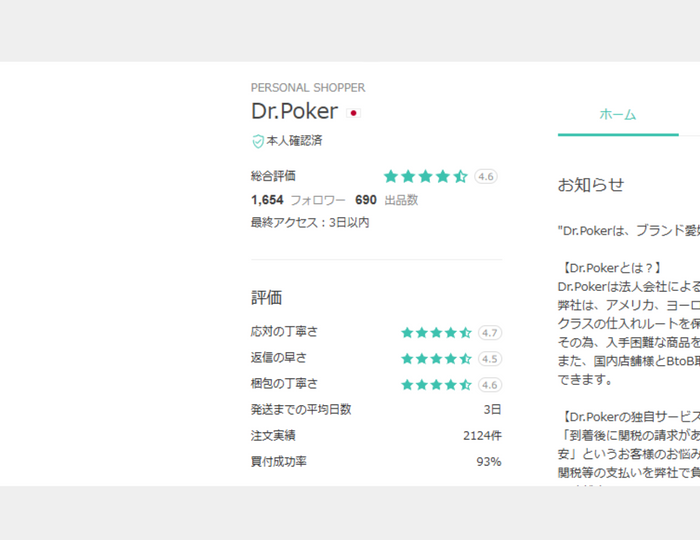700x540 pixels.
Task: Click the 4.7 rating badge
Action: [x=490, y=332]
